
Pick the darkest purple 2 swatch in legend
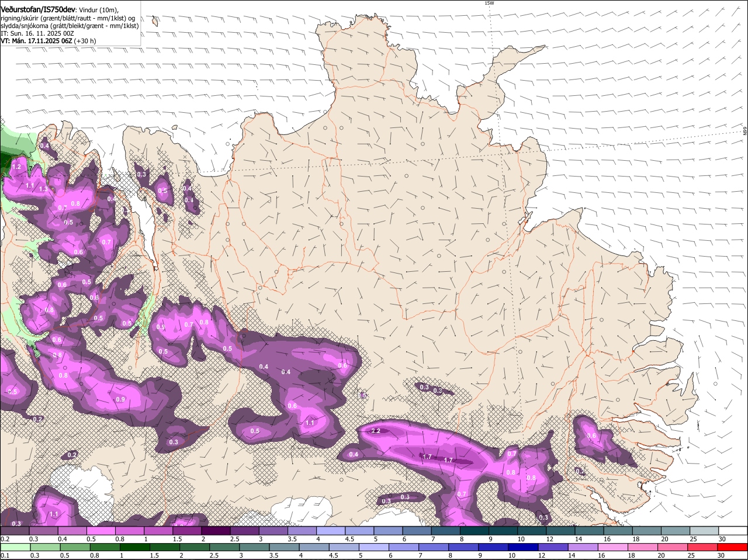click(x=216, y=530)
